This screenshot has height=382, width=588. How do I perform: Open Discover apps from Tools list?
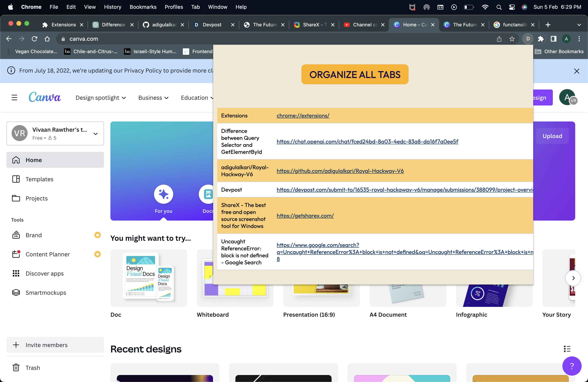44,274
